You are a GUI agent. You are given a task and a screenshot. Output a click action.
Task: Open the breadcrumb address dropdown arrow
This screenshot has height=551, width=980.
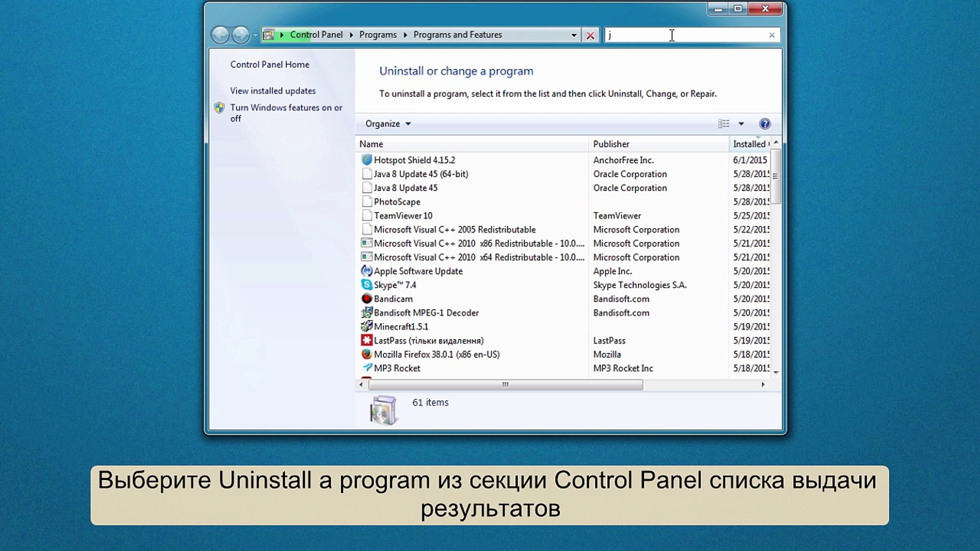pos(574,34)
